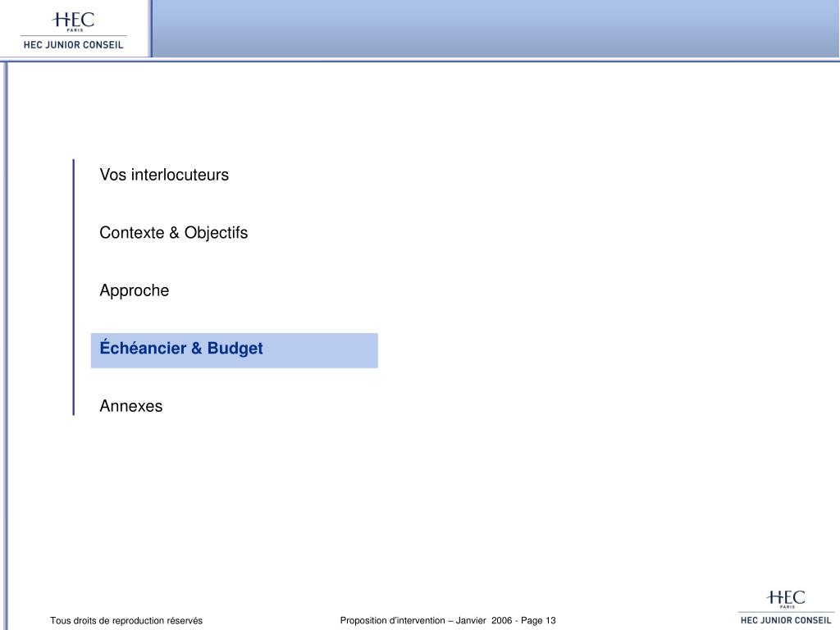Click the highlighted 'Échéancier & Budget' section
Image resolution: width=840 pixels, height=630 pixels.
click(x=234, y=350)
